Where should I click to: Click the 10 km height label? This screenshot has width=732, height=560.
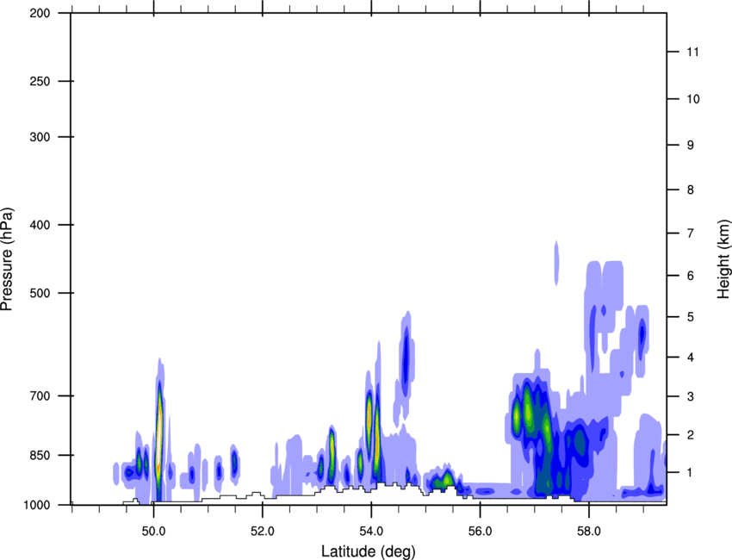point(693,99)
